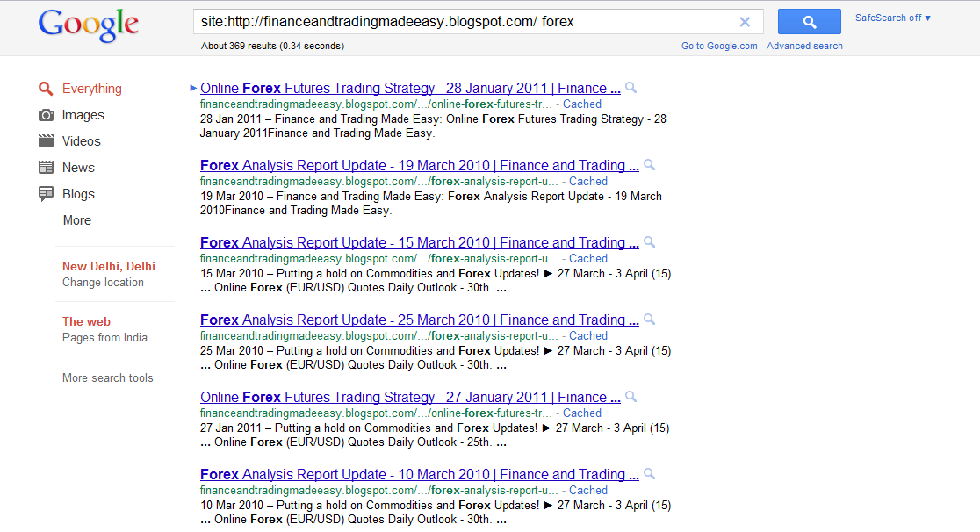Open the News results tab

coord(78,167)
